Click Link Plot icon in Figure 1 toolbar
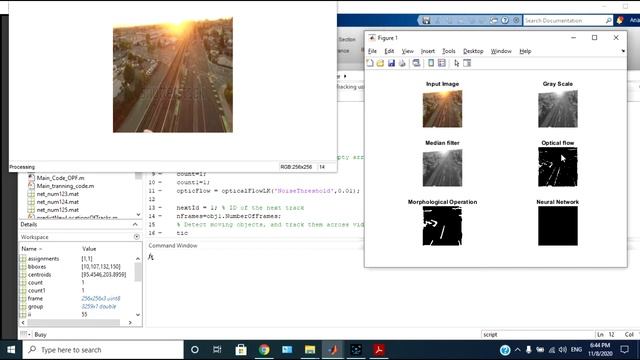Screen dimensions: 640x360 416,63
